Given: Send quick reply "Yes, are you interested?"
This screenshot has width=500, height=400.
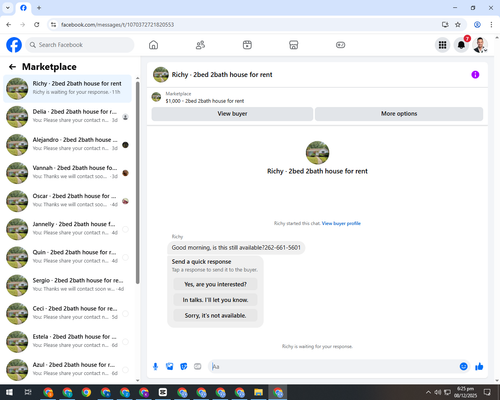Looking at the screenshot, I should (215, 284).
